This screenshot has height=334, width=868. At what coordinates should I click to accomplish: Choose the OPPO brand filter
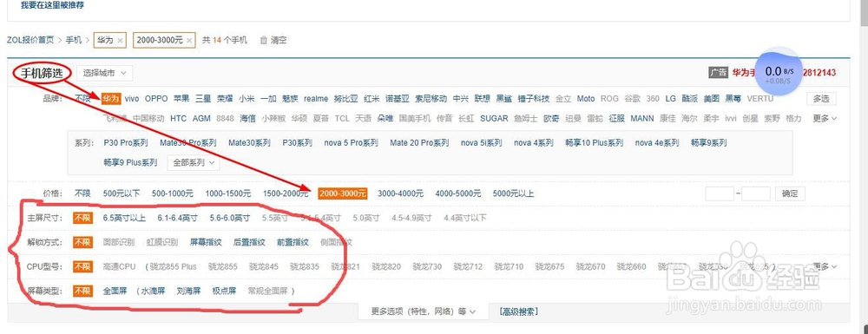pos(156,99)
